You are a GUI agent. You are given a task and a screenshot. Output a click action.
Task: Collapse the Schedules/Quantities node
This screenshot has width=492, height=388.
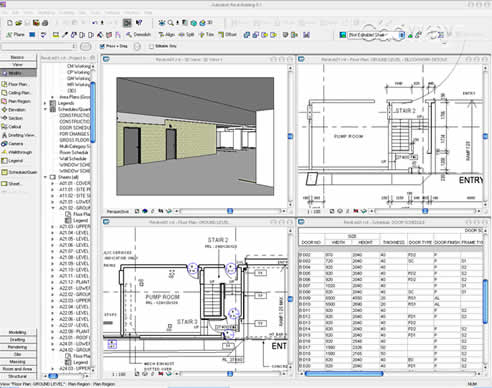(45, 109)
